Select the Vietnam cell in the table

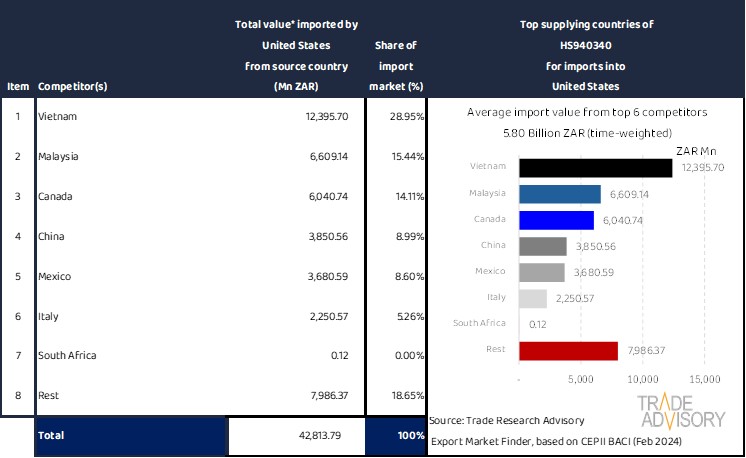[x=57, y=117]
